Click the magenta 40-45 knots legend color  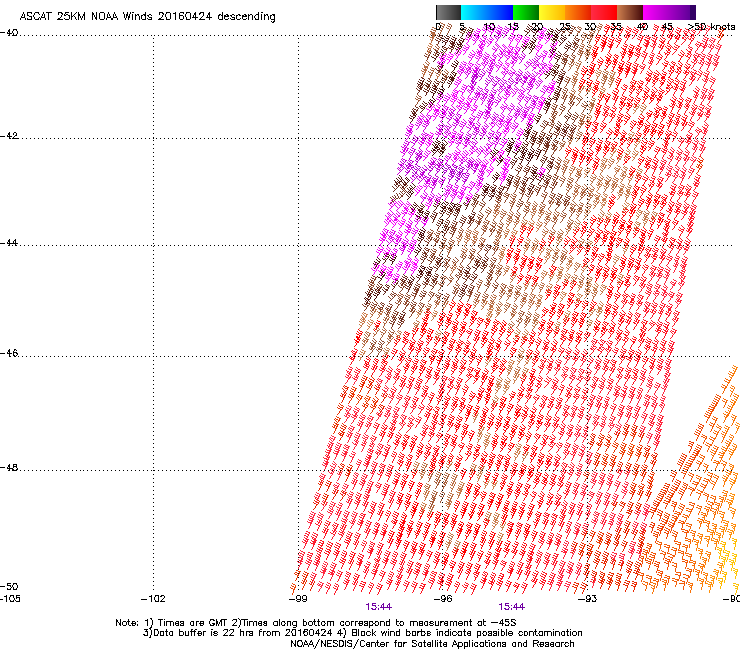656,12
